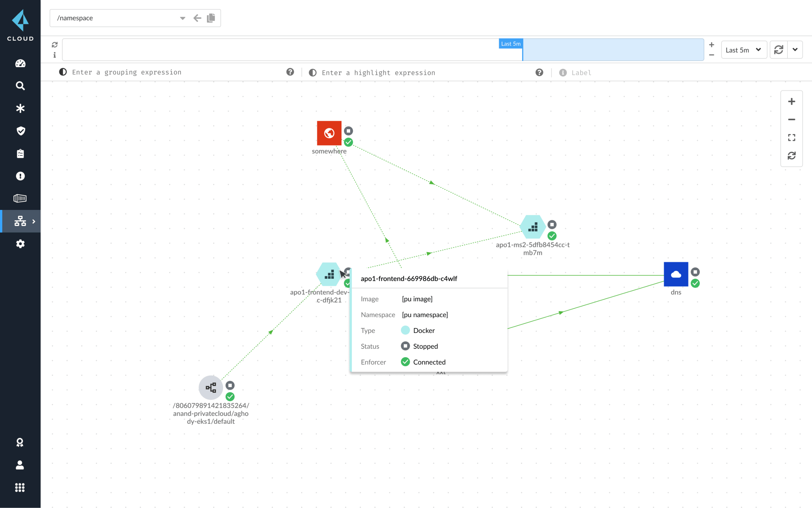Click the grouping expression help icon
Viewport: 812px width, 508px height.
click(x=290, y=72)
